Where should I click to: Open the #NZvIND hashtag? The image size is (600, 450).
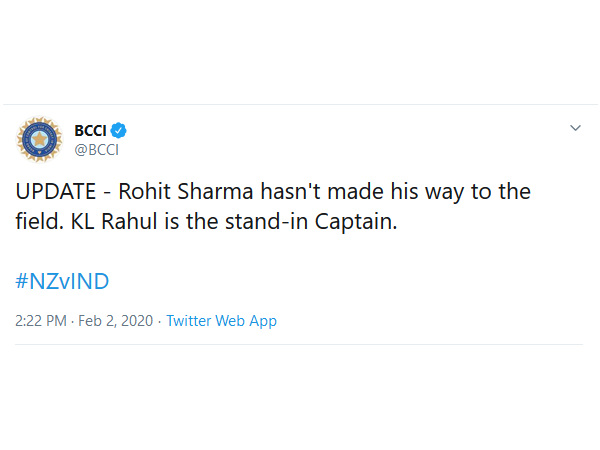click(61, 281)
